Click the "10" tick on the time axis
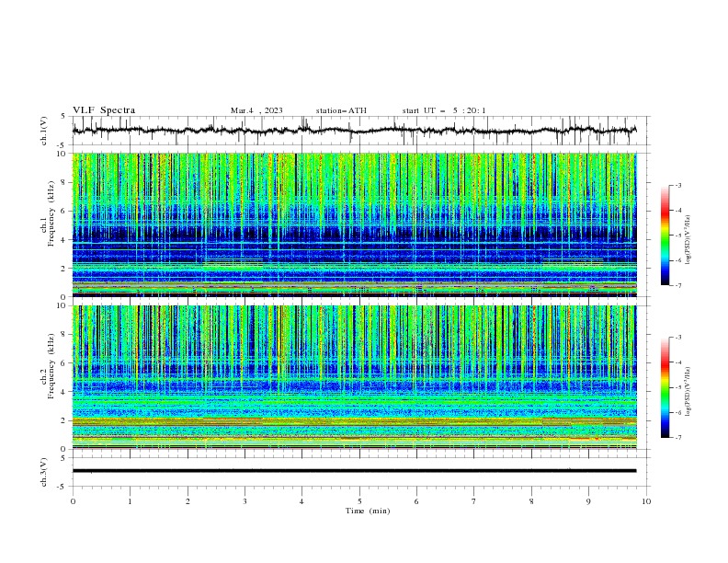The height and width of the screenshot is (563, 728). 646,501
